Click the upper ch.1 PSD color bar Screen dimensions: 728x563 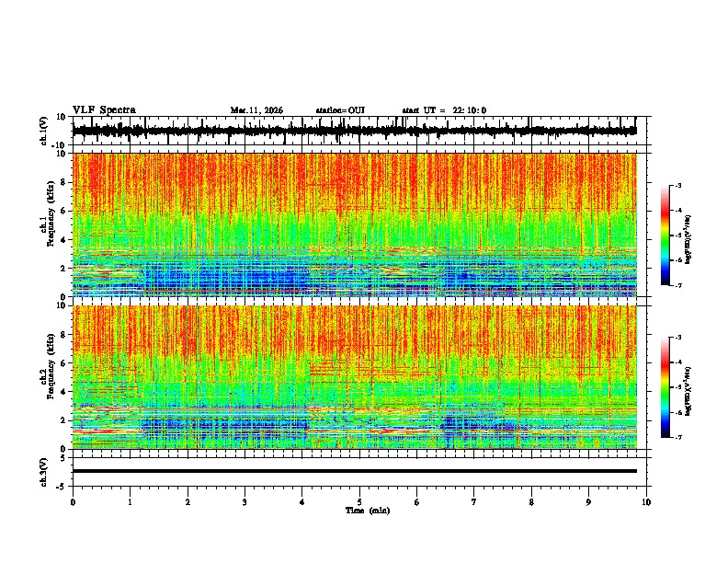[665, 236]
